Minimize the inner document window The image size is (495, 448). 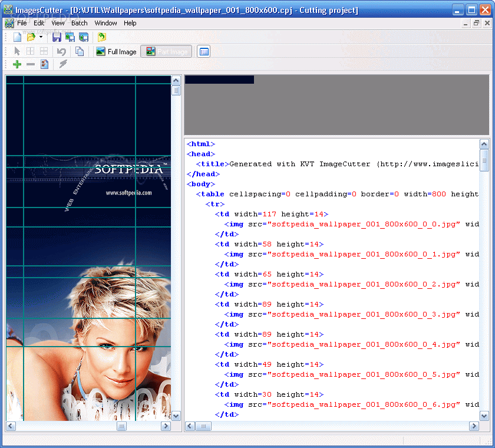click(x=466, y=24)
